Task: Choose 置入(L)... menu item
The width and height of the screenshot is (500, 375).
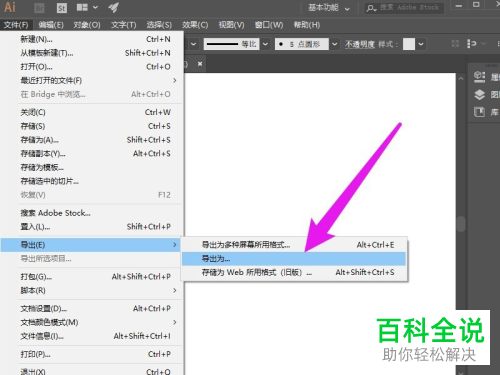Action: [x=92, y=227]
